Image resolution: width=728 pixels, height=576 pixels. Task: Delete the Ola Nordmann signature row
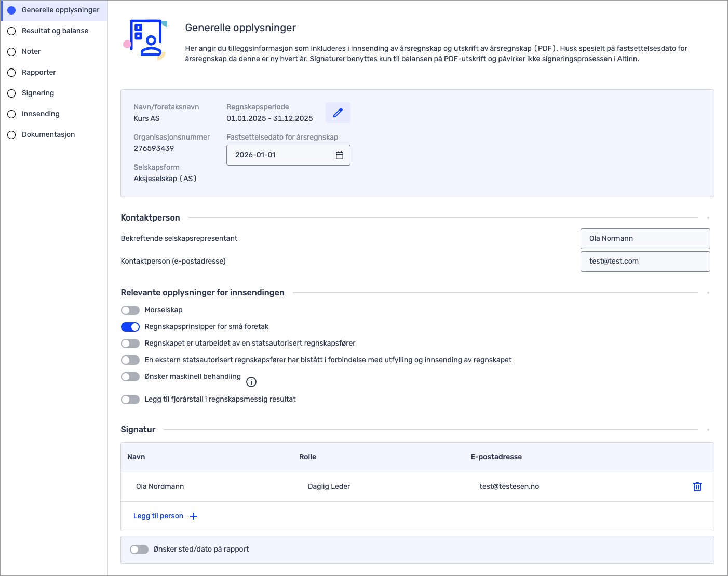coord(697,487)
